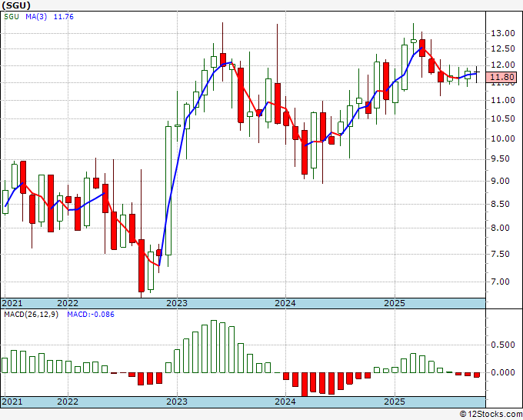Click 2025 on the MACD timeline
The height and width of the screenshot is (420, 523).
395,402
